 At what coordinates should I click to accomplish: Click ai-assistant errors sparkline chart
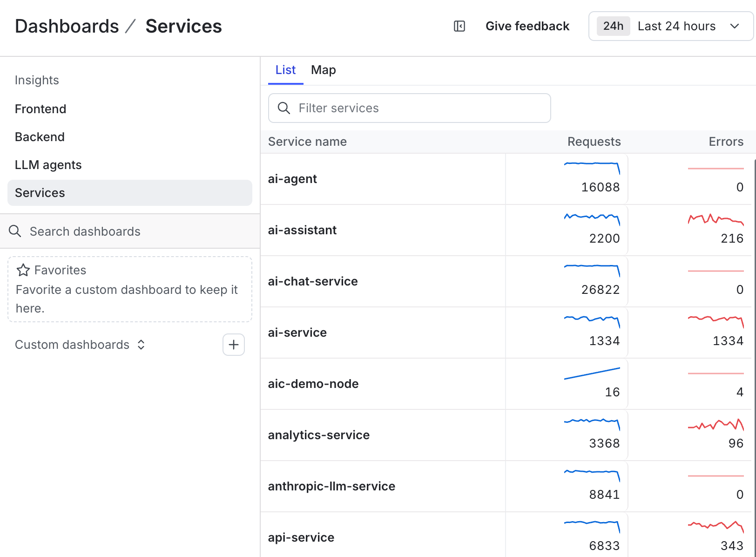click(715, 219)
